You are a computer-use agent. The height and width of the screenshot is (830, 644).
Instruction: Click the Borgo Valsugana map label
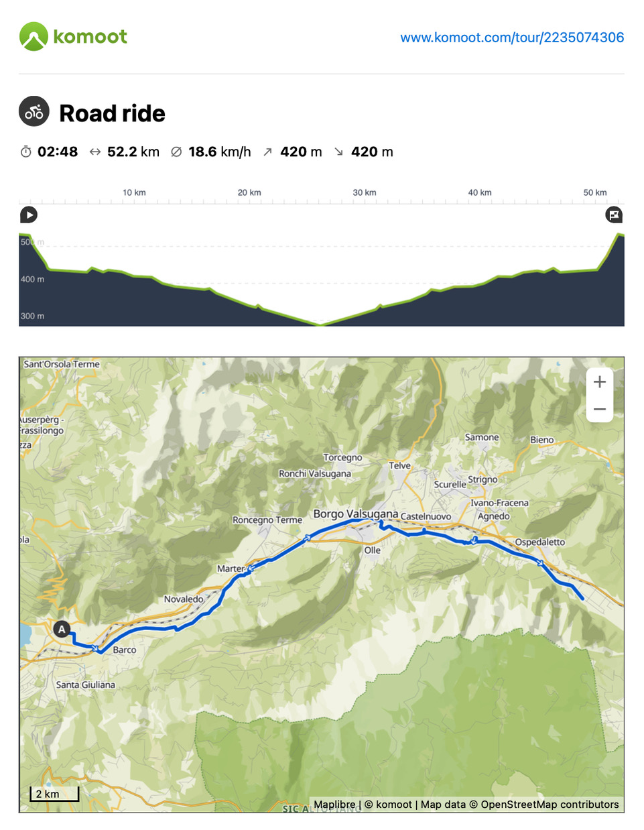[355, 514]
